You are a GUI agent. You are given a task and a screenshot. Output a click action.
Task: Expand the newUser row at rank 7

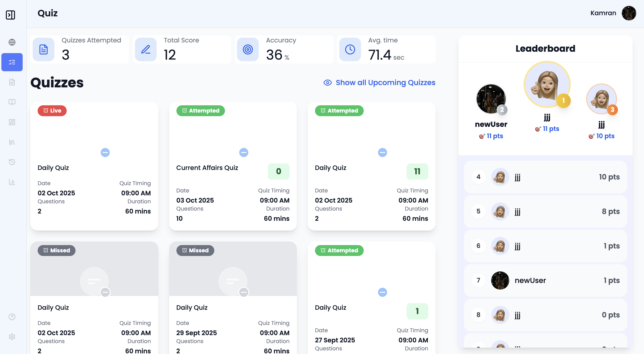click(545, 280)
